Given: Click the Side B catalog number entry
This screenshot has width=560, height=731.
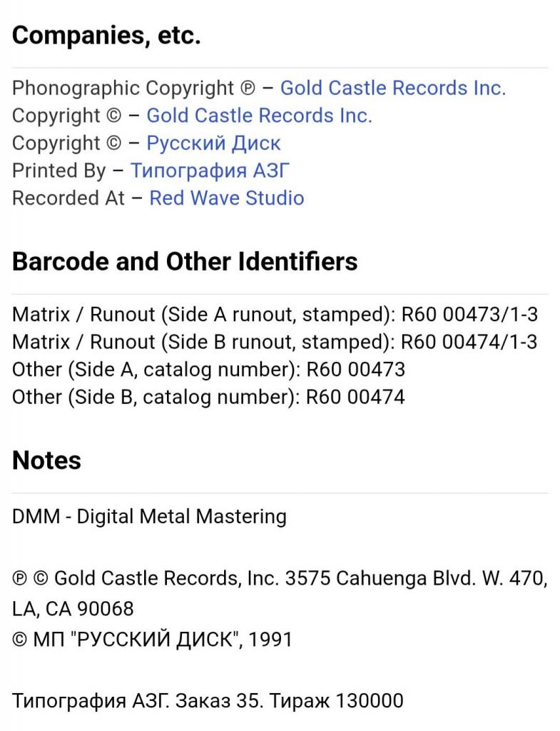Looking at the screenshot, I should 208,397.
